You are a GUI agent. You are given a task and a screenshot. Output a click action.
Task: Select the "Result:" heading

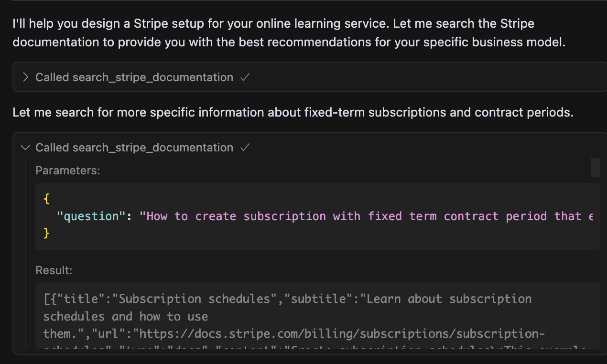click(54, 270)
